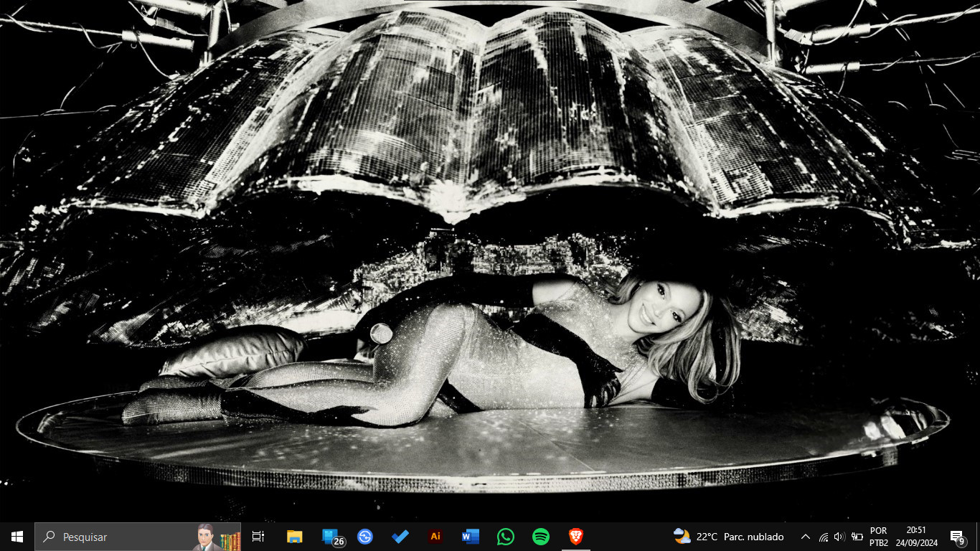Click the Pesquisar search box
Screen dimensions: 980x551
[138, 537]
